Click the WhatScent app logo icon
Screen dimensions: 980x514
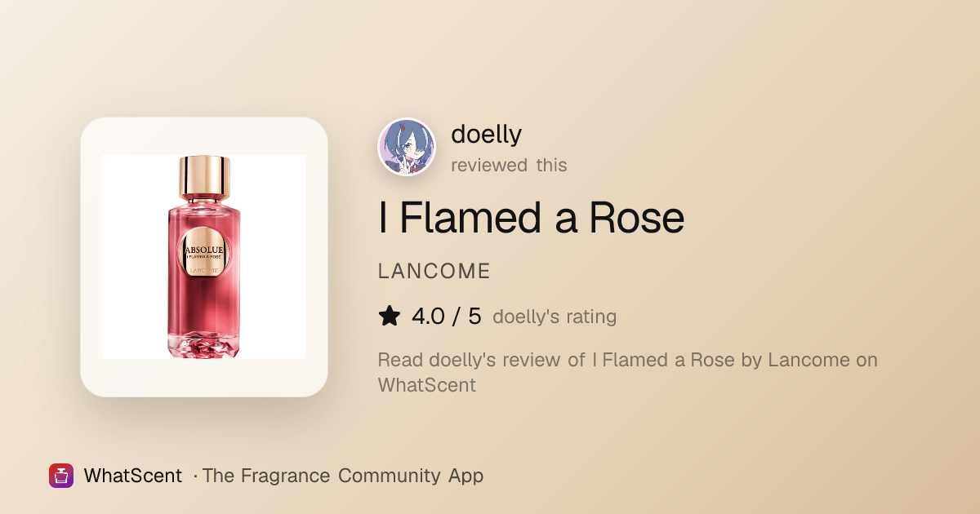click(x=61, y=476)
